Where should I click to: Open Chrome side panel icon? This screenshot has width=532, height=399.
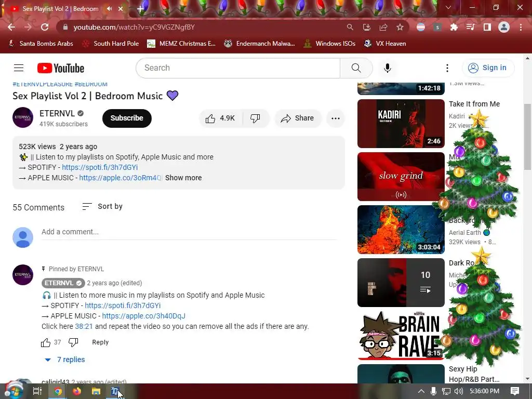pos(487,27)
